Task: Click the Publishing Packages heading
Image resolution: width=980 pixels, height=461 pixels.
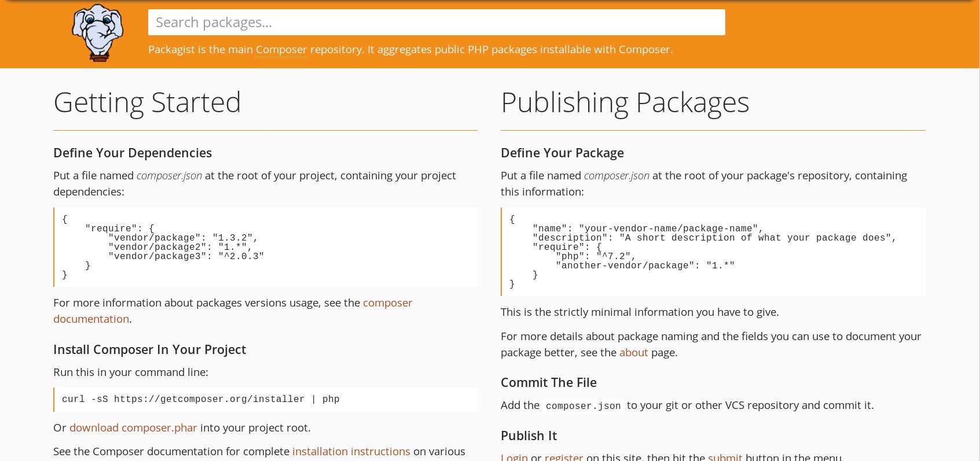Action: pyautogui.click(x=625, y=102)
